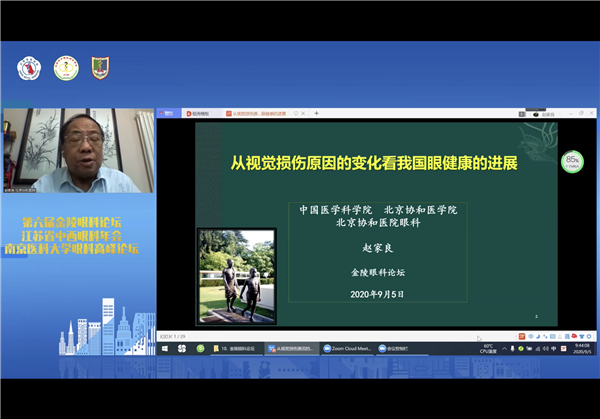Click the shield-shaped logo at top
Image resolution: width=600 pixels, height=419 pixels.
pyautogui.click(x=100, y=68)
